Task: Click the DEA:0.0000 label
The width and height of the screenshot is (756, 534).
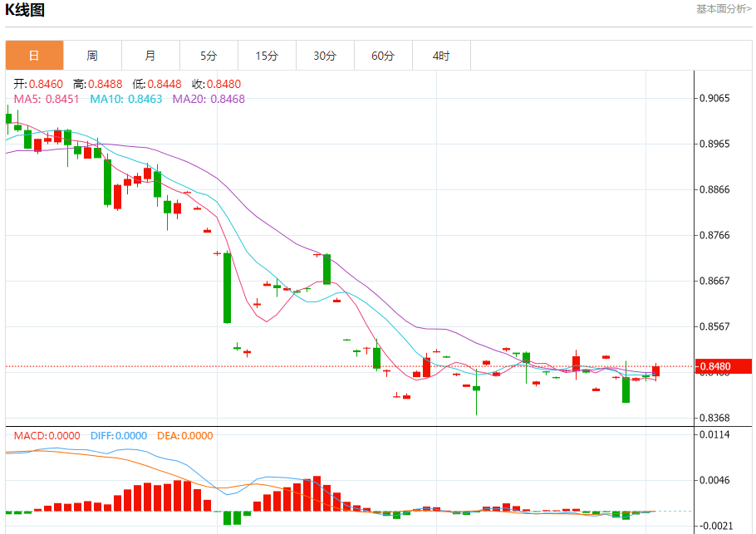Action: [x=184, y=436]
